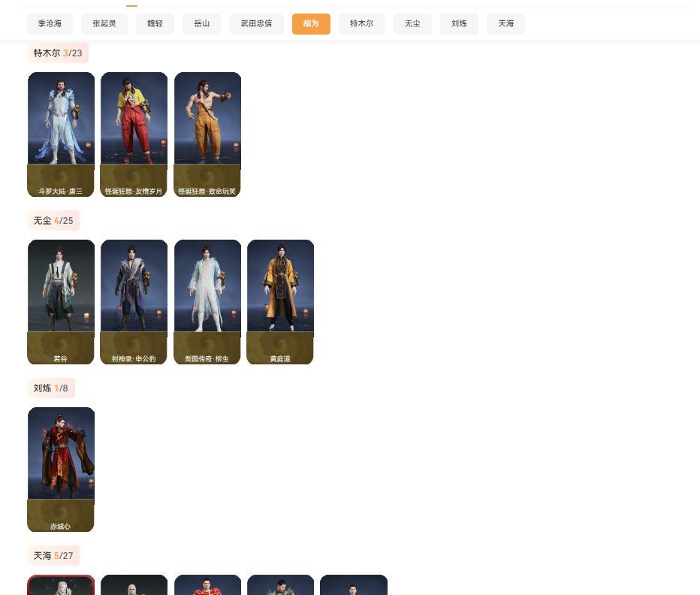The height and width of the screenshot is (595, 700).
Task: Select the red overalls 怪诞狂想·友情岁月 skin
Action: (134, 134)
